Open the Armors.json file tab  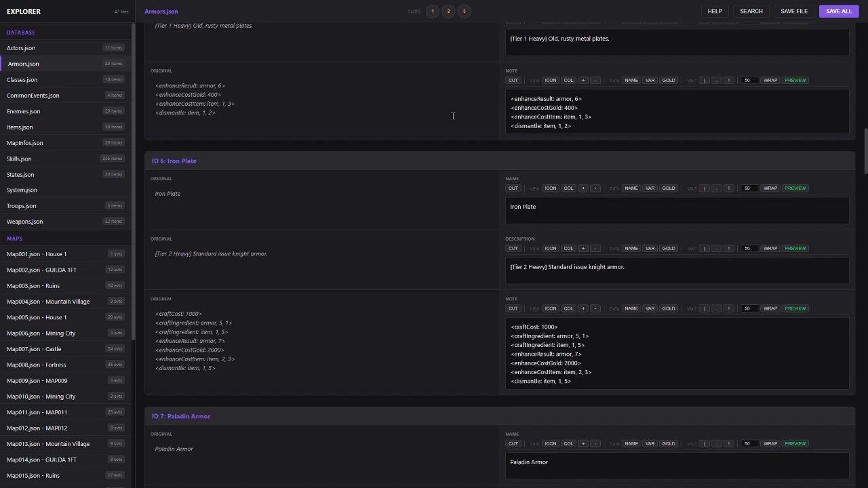(161, 11)
